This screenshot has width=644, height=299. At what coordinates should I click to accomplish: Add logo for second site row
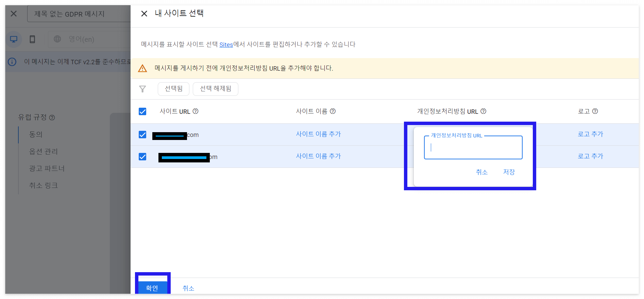click(x=590, y=156)
